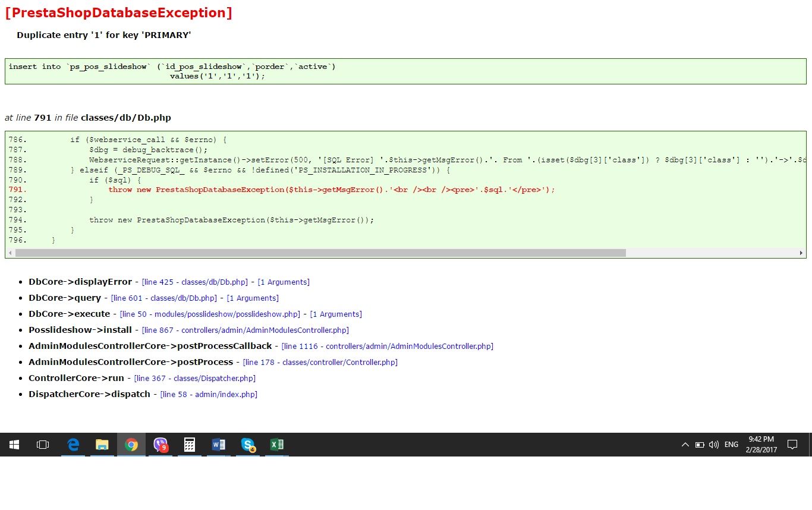Click the "AdminModulesControllerCore->postProcessCallback" entry
This screenshot has width=812, height=510.
click(150, 346)
